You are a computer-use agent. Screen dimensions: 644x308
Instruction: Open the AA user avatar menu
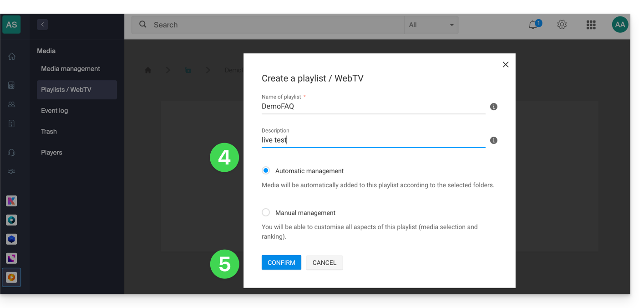[620, 25]
